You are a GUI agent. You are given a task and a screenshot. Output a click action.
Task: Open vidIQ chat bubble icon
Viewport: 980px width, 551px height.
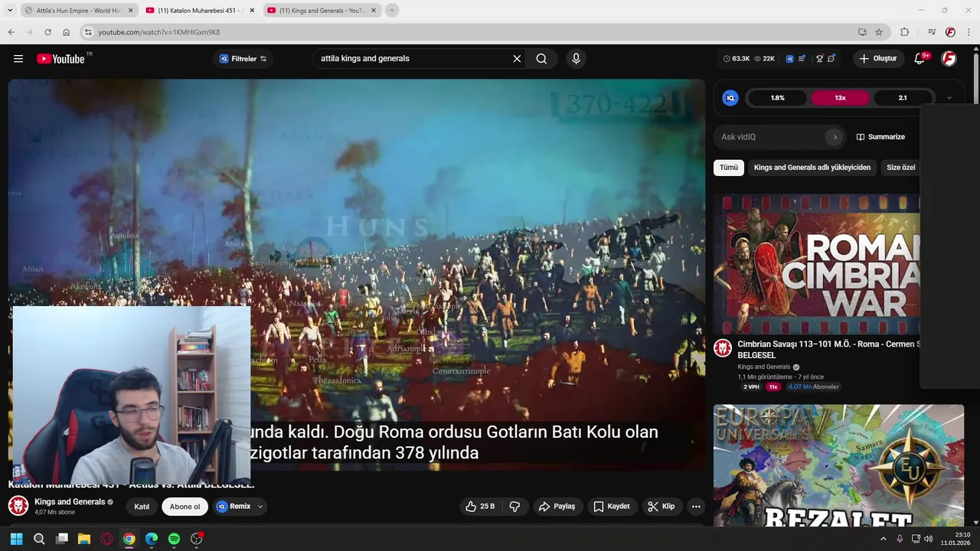coord(831,58)
